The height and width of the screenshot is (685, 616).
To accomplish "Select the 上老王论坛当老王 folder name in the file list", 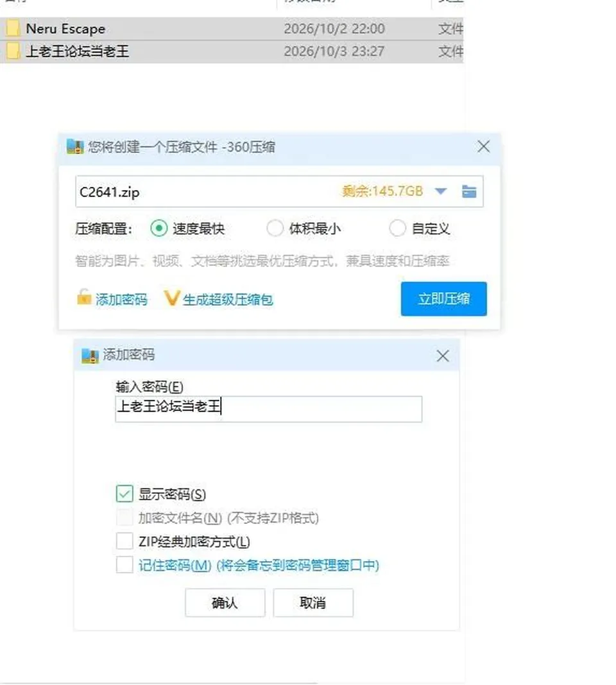I will (x=77, y=51).
